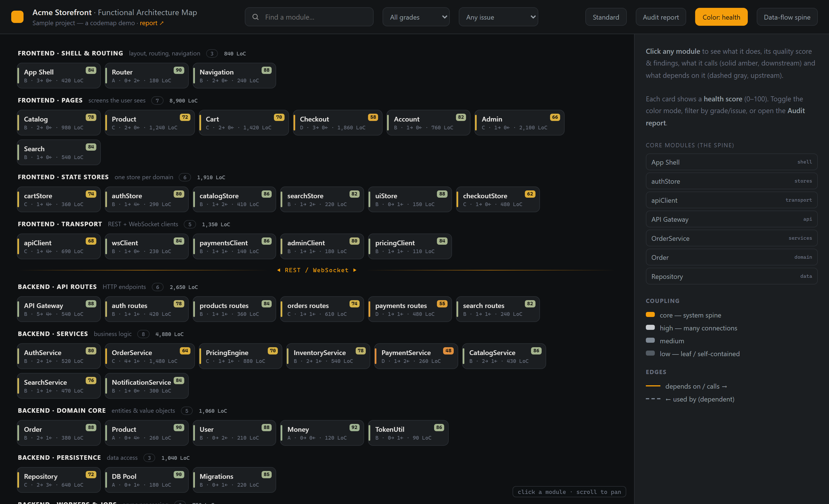Focus the Find a module search field
Image resolution: width=829 pixels, height=504 pixels.
[309, 17]
